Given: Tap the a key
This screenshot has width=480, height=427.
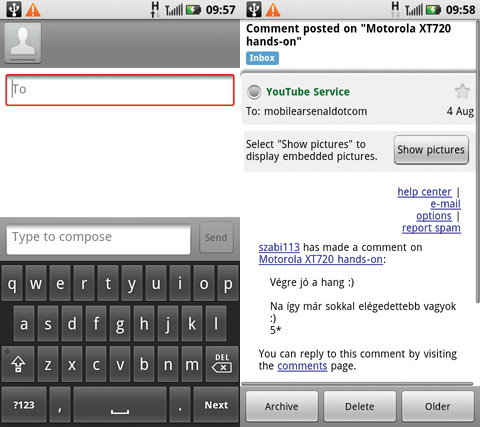Looking at the screenshot, I should coord(24,324).
